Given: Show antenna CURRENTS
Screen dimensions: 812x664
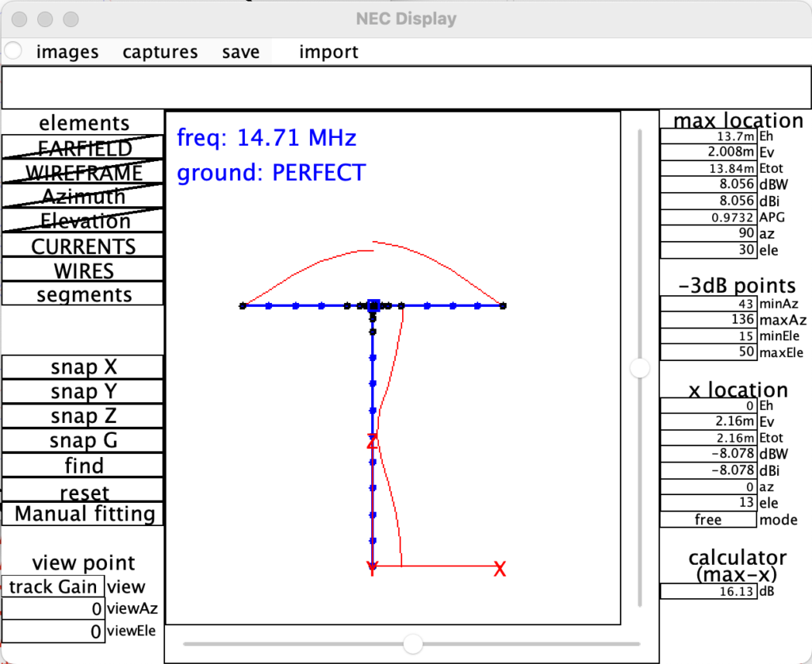Looking at the screenshot, I should [x=82, y=246].
